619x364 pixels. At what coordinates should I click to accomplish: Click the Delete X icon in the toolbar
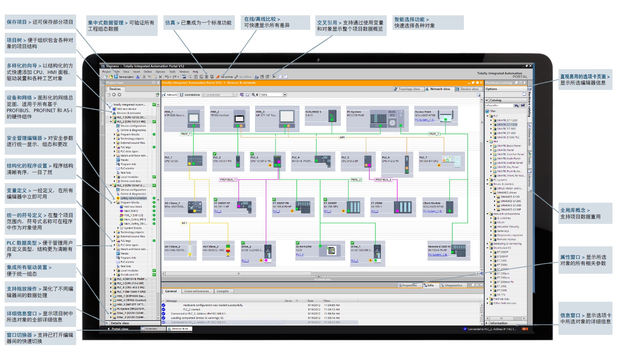coord(160,77)
